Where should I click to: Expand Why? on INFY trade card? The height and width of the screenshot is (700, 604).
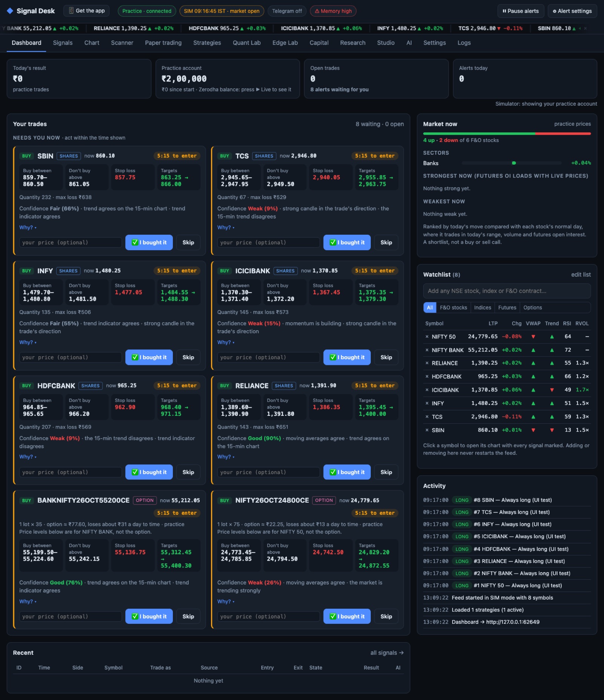point(28,342)
